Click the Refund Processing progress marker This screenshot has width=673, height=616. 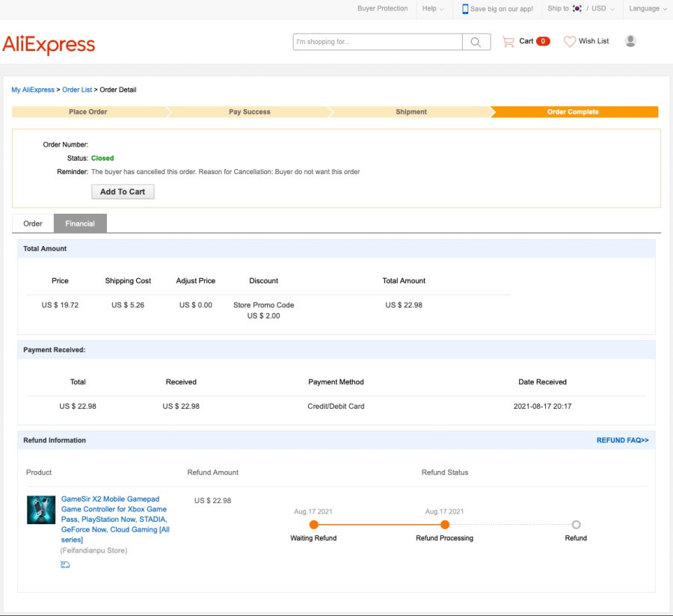(x=445, y=524)
